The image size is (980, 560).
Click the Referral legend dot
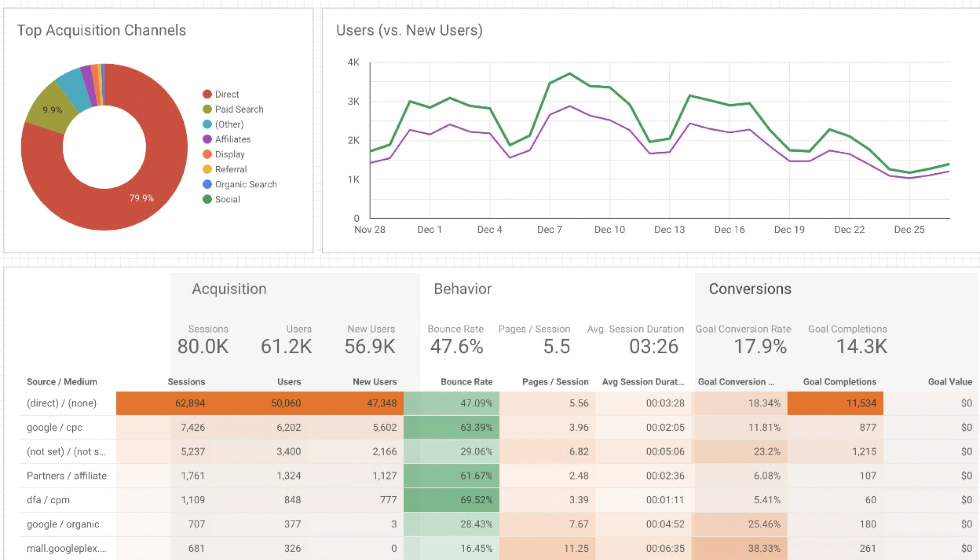click(x=207, y=169)
